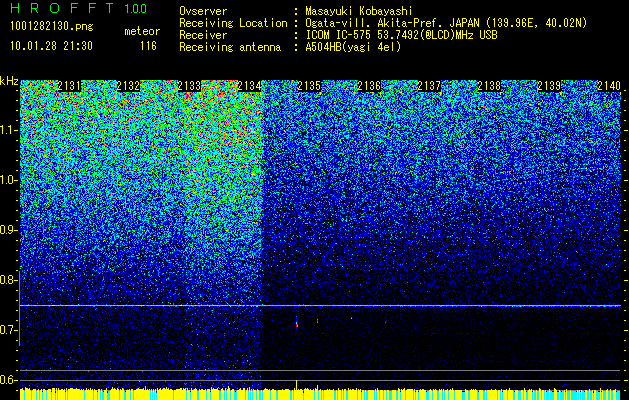Click the 2137 time marker
The width and height of the screenshot is (629, 400).
pos(429,86)
